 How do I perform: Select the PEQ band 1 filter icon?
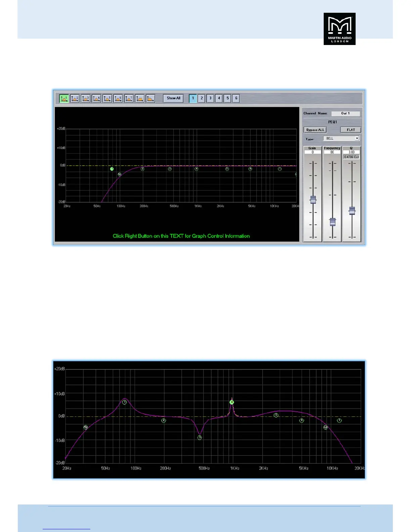coord(64,98)
